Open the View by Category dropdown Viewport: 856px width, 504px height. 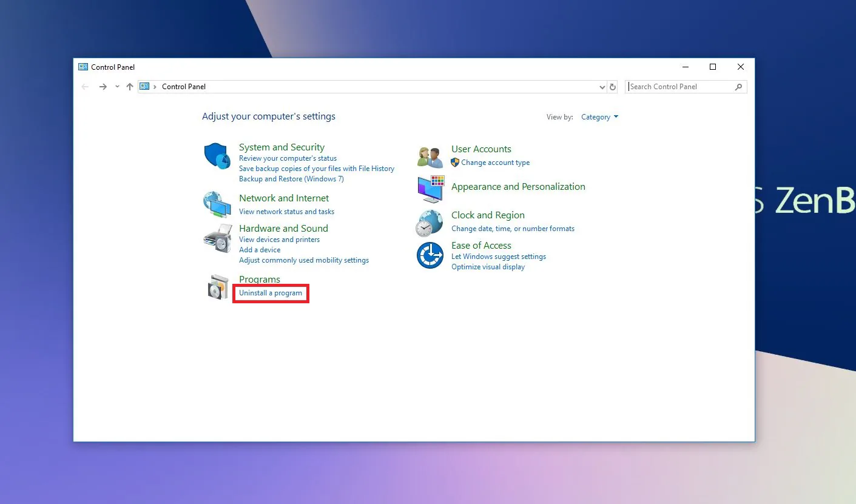599,117
